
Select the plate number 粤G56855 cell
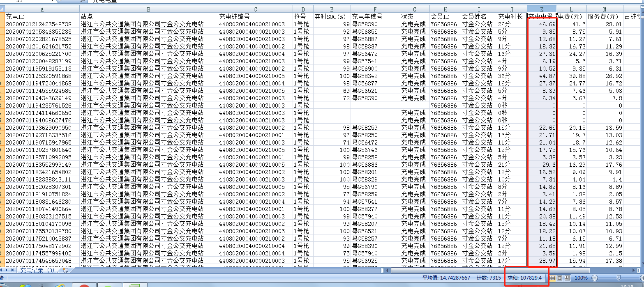pyautogui.click(x=375, y=32)
